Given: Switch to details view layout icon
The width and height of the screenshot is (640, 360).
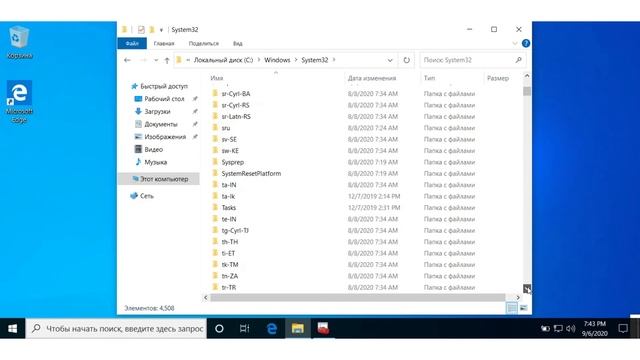Looking at the screenshot, I should tap(512, 308).
